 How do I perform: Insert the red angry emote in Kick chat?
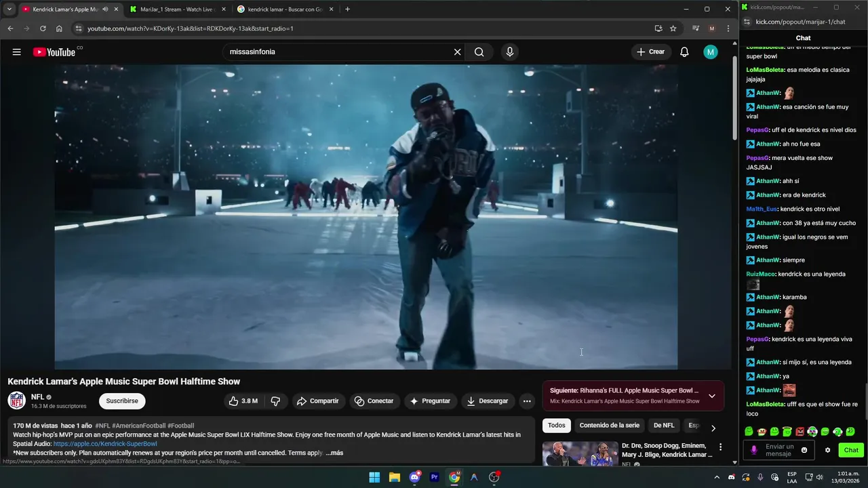coord(800,432)
